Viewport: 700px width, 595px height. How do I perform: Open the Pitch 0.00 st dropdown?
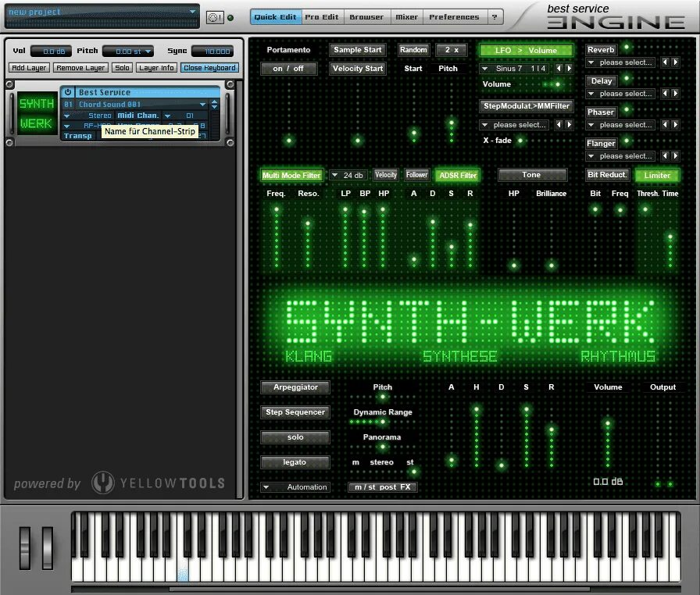[129, 52]
